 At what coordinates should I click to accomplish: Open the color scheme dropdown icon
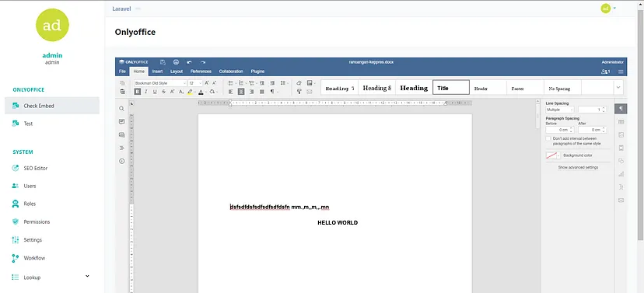coord(310,83)
